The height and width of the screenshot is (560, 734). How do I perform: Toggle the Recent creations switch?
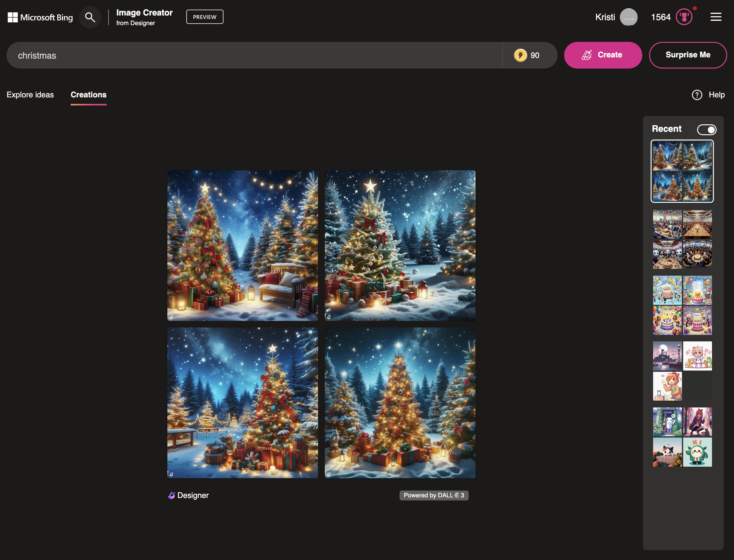tap(706, 129)
